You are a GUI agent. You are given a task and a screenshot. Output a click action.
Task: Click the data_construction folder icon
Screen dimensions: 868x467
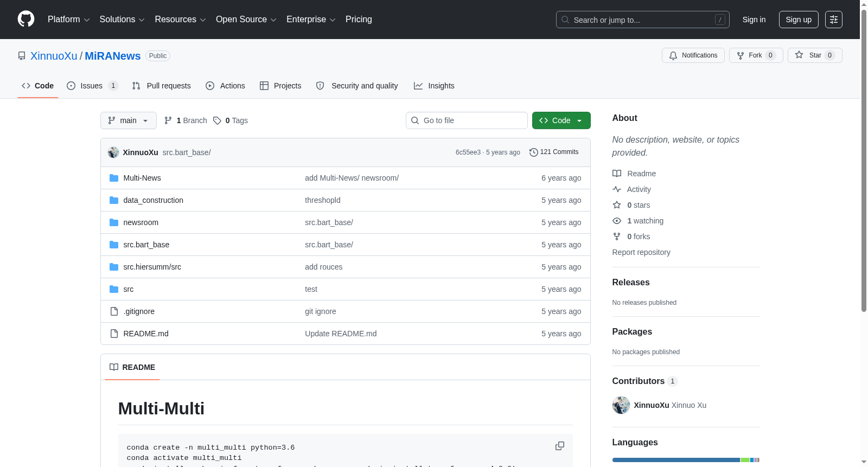click(114, 200)
